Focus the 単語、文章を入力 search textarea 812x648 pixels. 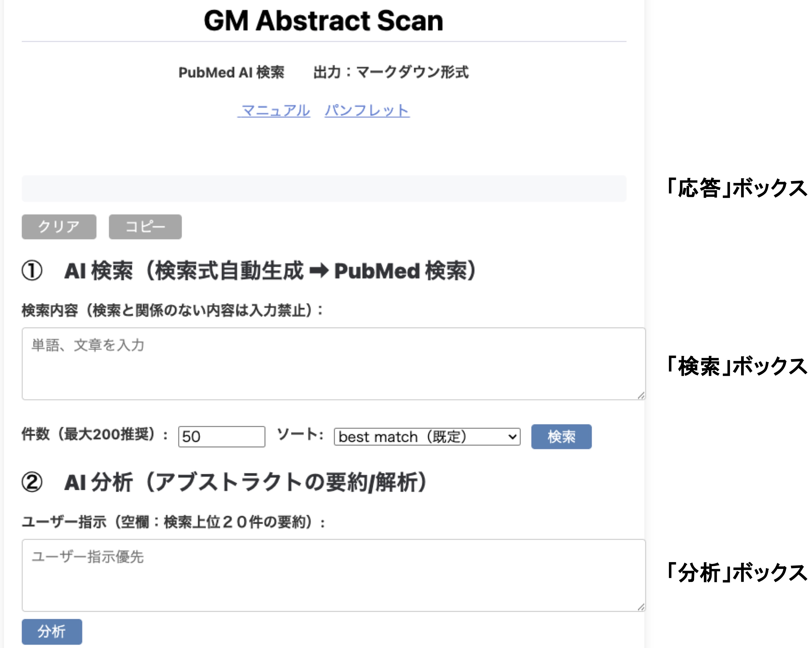pos(333,364)
